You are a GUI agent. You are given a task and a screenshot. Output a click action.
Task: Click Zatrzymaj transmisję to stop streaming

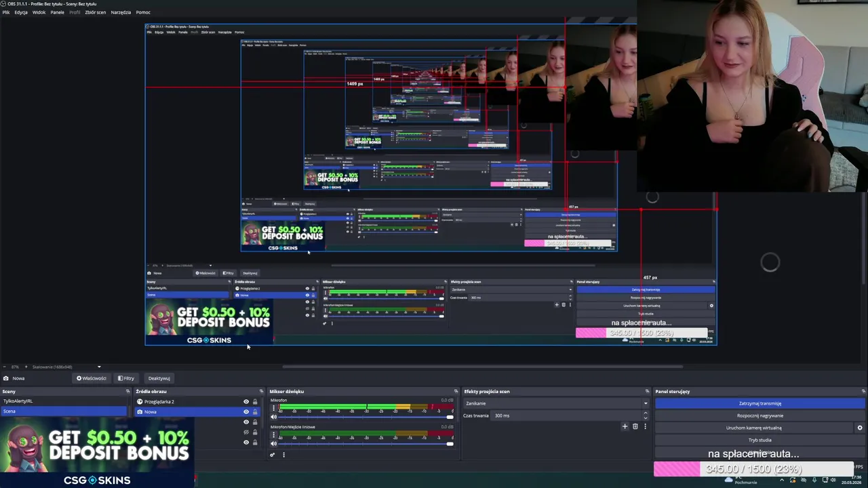coord(759,403)
